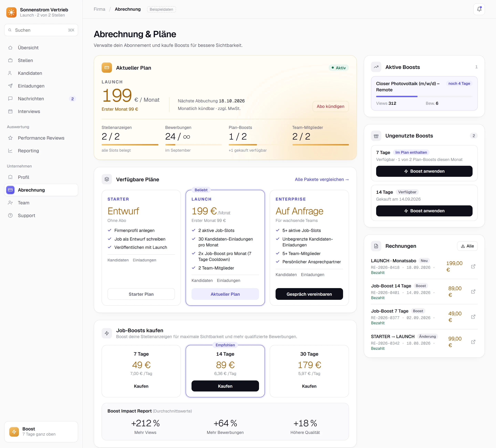Follow the Alle Pakete vergleichen link
The height and width of the screenshot is (448, 496).
tap(322, 179)
